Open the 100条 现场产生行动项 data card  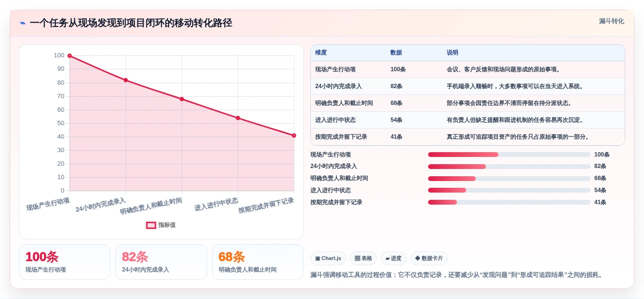(x=65, y=262)
